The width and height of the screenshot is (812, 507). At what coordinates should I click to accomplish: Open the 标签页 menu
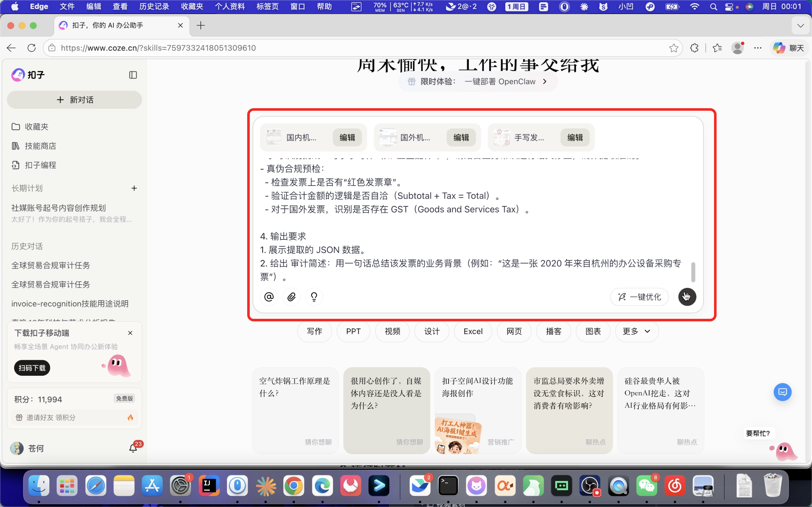pyautogui.click(x=267, y=6)
